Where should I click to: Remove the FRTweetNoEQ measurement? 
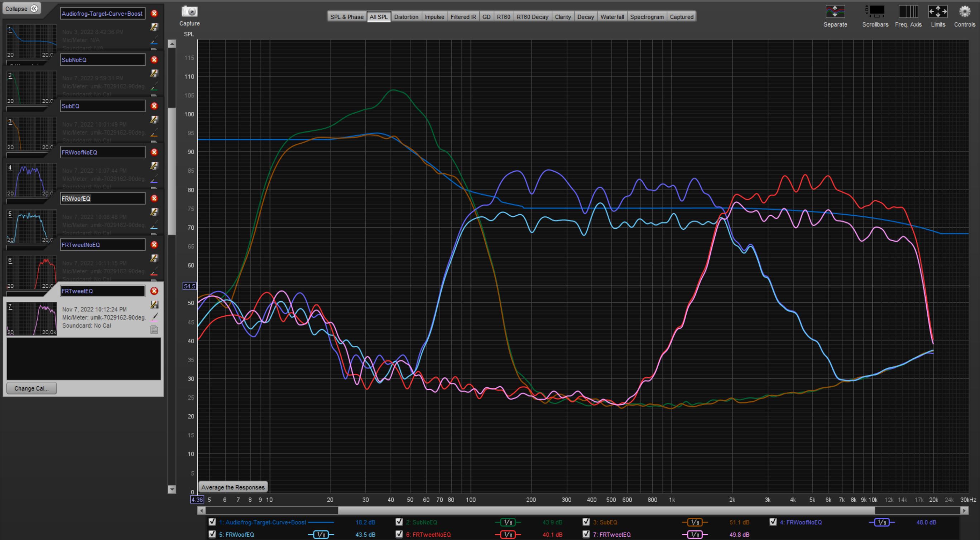[x=154, y=245]
